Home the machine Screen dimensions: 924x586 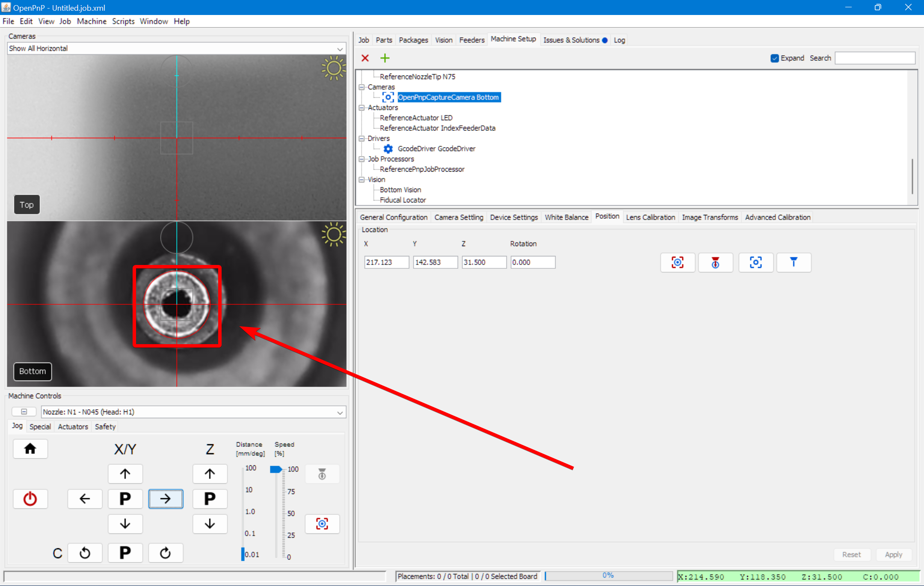coord(30,449)
